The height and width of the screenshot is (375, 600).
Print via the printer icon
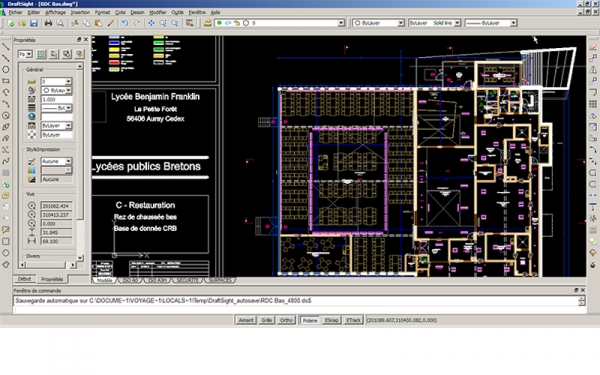(x=48, y=23)
